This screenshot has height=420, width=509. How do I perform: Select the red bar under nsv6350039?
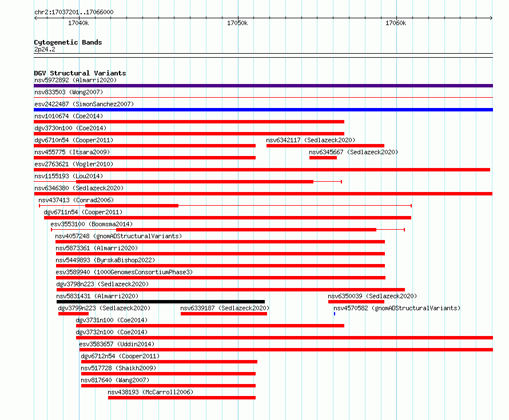click(x=356, y=302)
